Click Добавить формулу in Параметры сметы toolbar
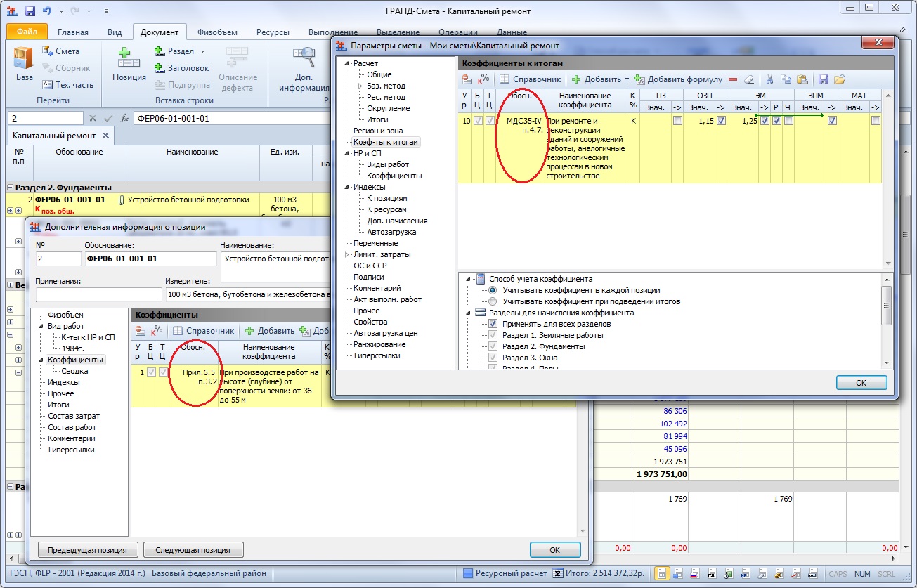The image size is (917, 588). [x=679, y=79]
